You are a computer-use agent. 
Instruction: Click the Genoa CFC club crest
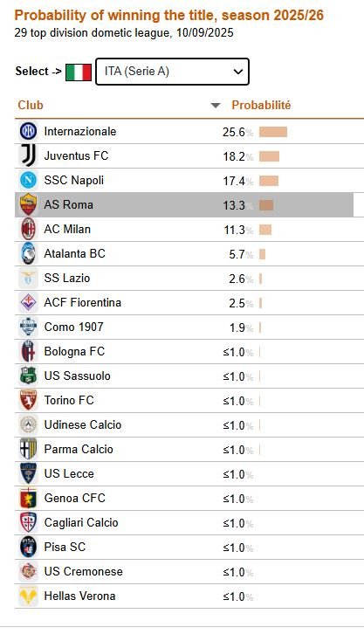click(28, 498)
